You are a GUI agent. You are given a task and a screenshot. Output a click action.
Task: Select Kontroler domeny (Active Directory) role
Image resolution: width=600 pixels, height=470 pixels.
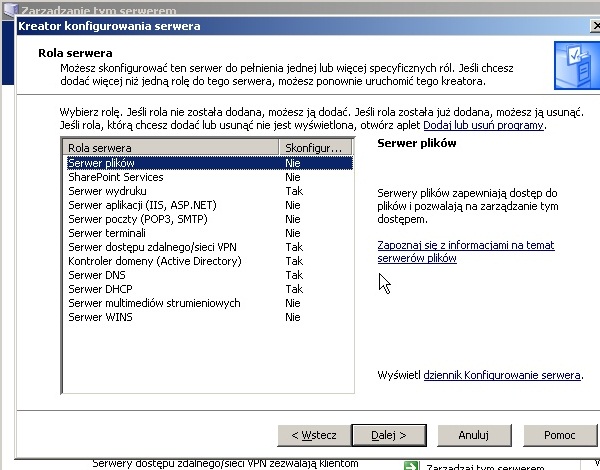[x=209, y=261]
